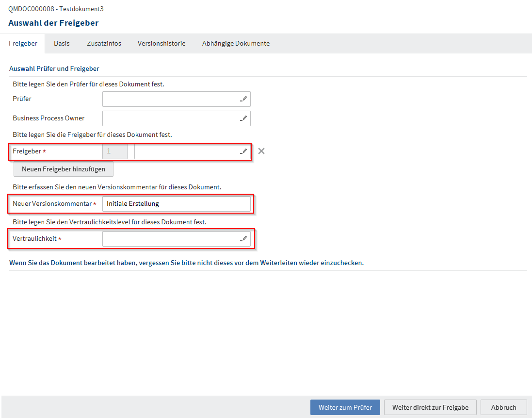Click the pencil icon in the Prüfer field
The width and height of the screenshot is (532, 418).
[x=243, y=99]
